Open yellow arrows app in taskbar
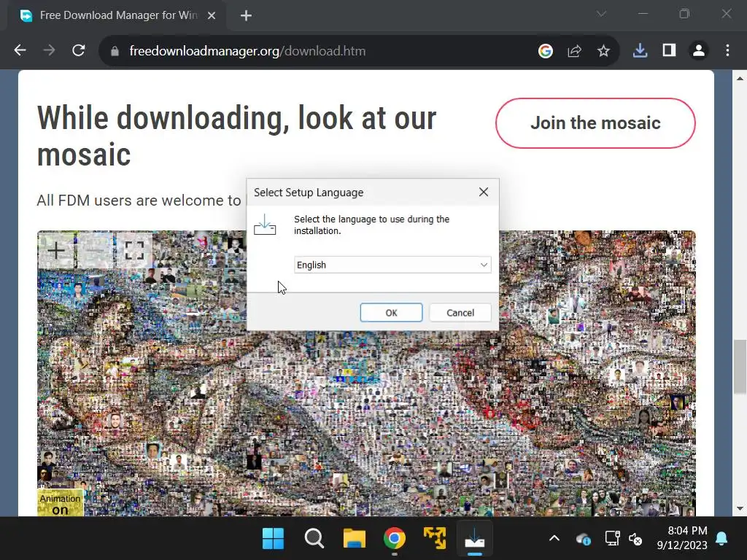This screenshot has width=747, height=560. (435, 539)
